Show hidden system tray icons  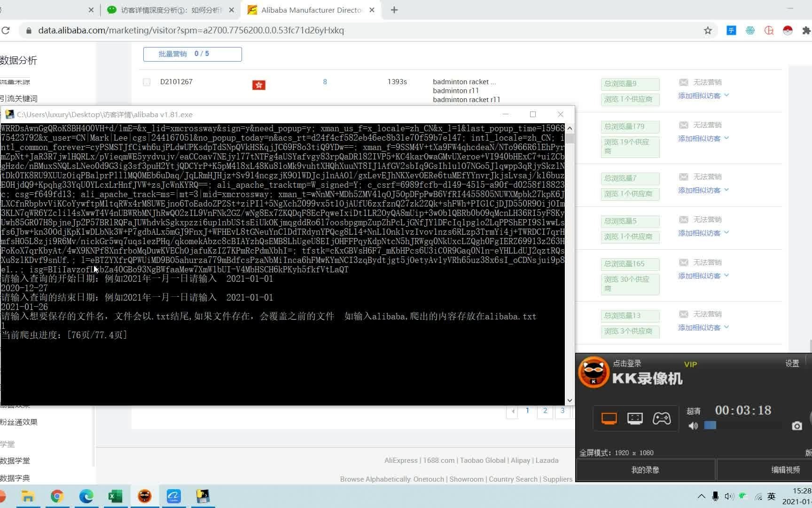(701, 496)
